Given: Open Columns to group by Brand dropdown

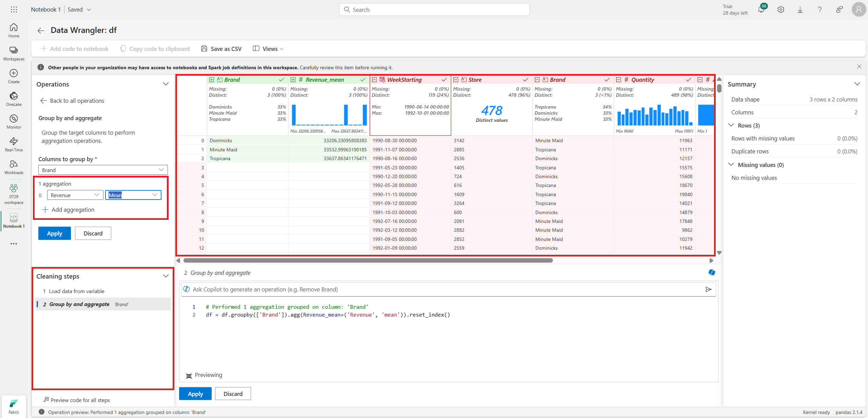Looking at the screenshot, I should (103, 170).
